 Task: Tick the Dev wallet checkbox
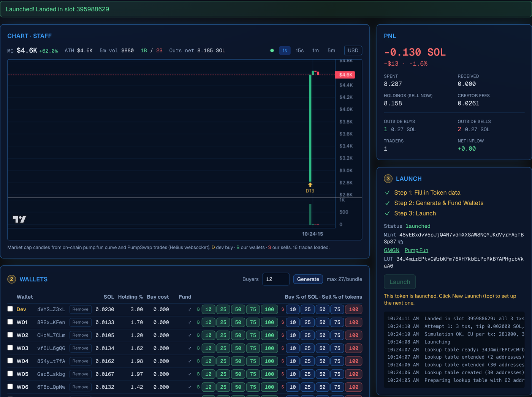click(10, 309)
